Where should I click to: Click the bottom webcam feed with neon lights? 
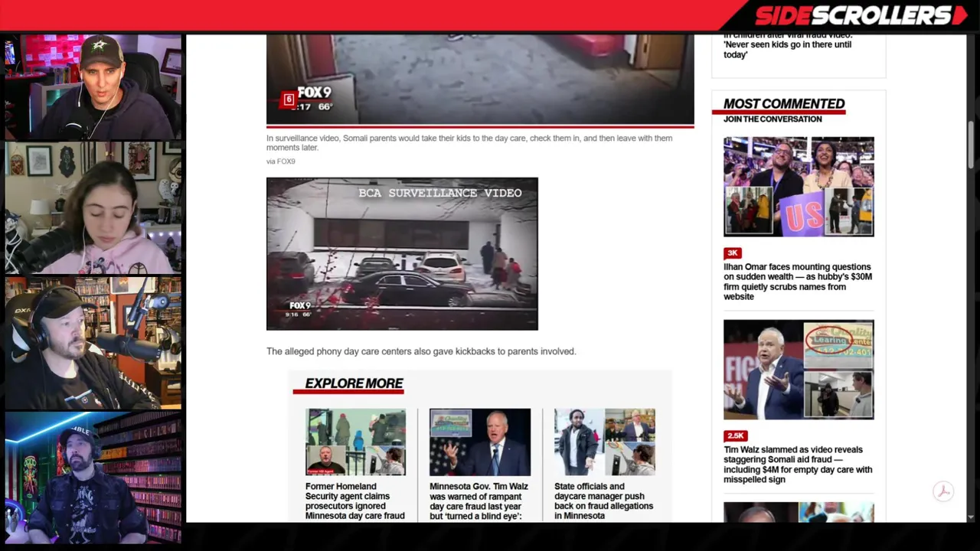(x=93, y=478)
